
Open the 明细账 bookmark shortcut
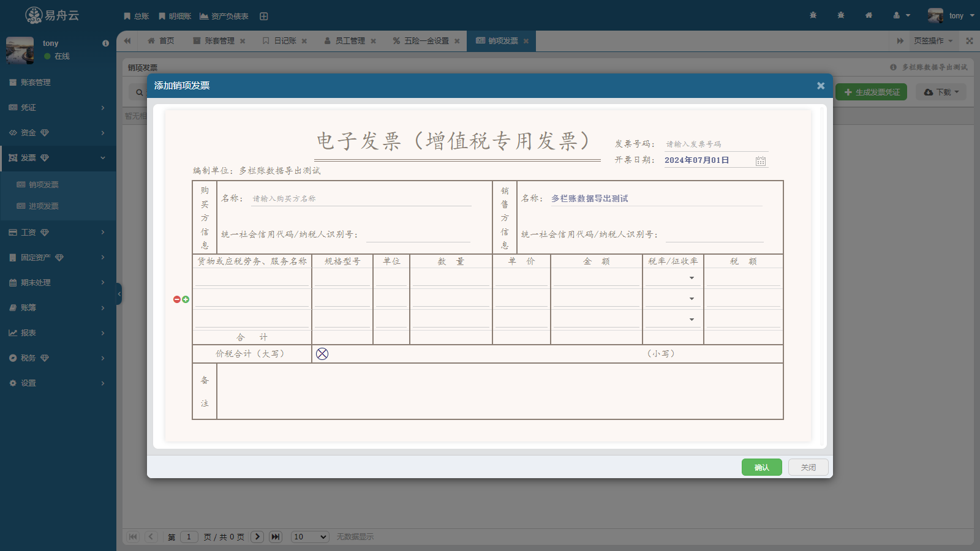[x=175, y=16]
